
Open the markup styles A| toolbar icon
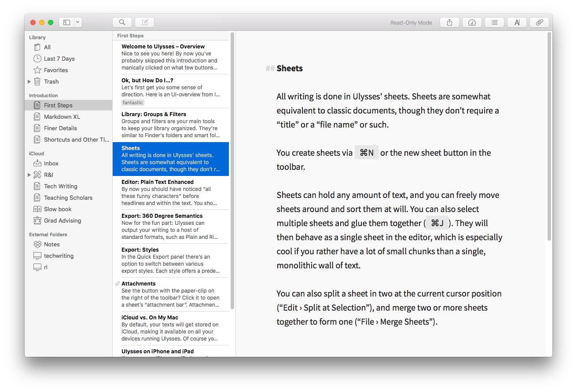pyautogui.click(x=516, y=22)
